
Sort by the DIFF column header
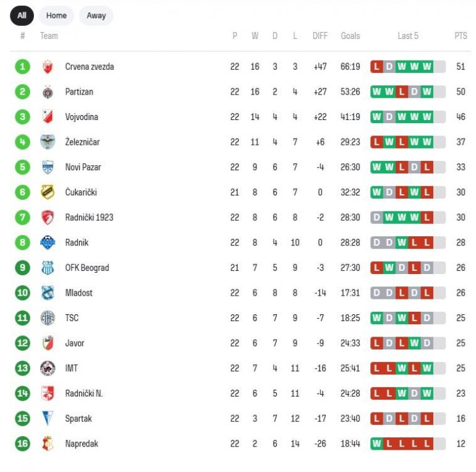(320, 36)
